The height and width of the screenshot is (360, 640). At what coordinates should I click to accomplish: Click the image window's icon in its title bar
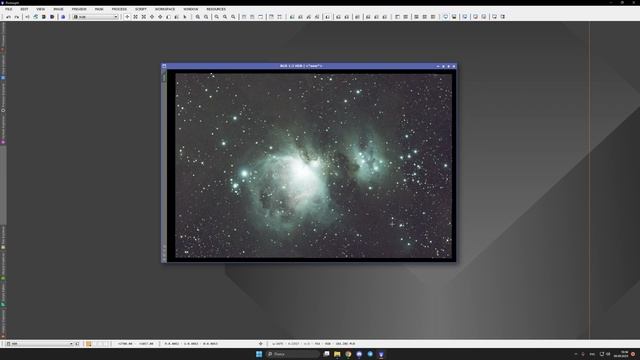point(164,66)
